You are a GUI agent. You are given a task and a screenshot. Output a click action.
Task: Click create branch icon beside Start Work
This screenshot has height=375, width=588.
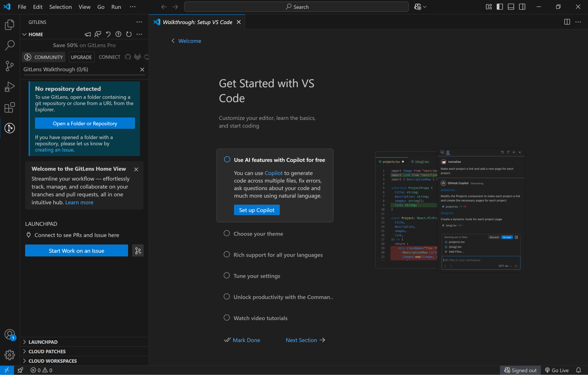point(138,251)
